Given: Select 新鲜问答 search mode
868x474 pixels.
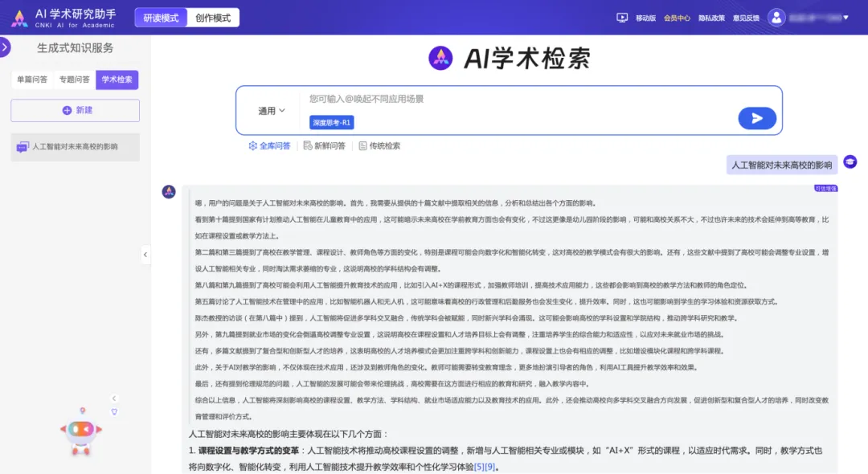Looking at the screenshot, I should (x=325, y=146).
